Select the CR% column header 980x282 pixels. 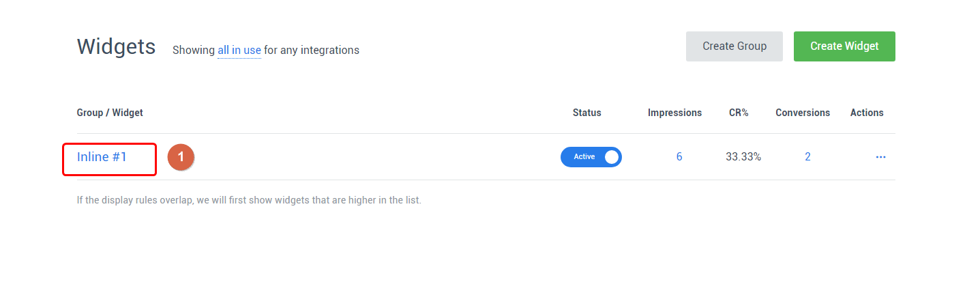[x=739, y=113]
